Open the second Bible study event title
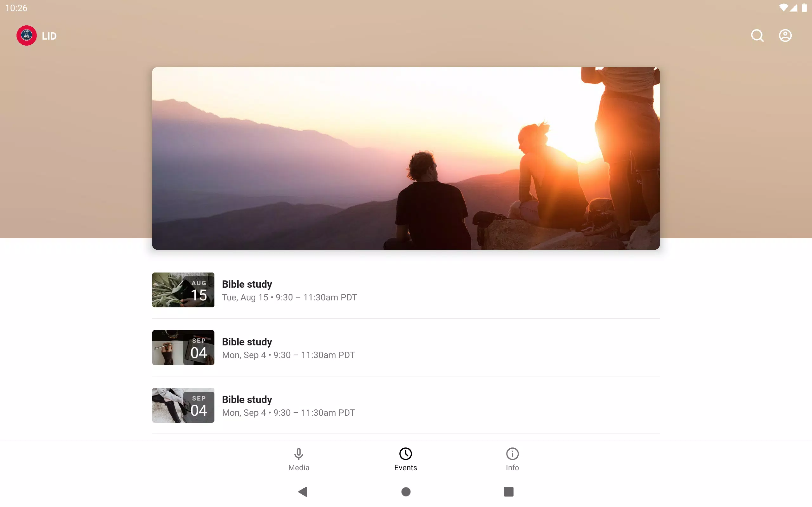812x507 pixels. (x=247, y=342)
